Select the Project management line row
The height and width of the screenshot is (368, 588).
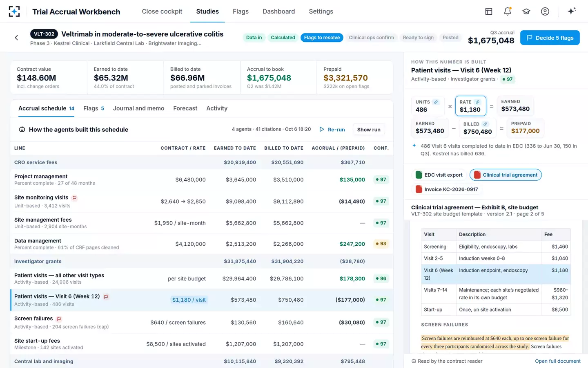[202, 180]
